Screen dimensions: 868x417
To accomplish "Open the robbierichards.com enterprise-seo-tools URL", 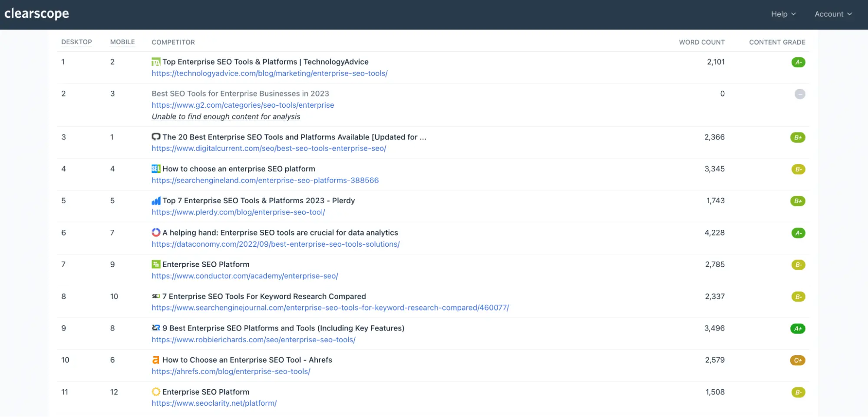I will pyautogui.click(x=254, y=340).
